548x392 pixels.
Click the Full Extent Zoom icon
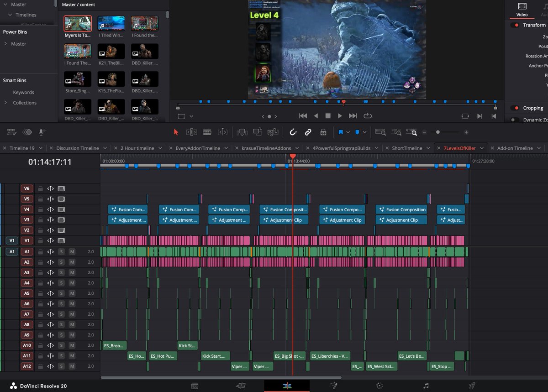pyautogui.click(x=380, y=132)
